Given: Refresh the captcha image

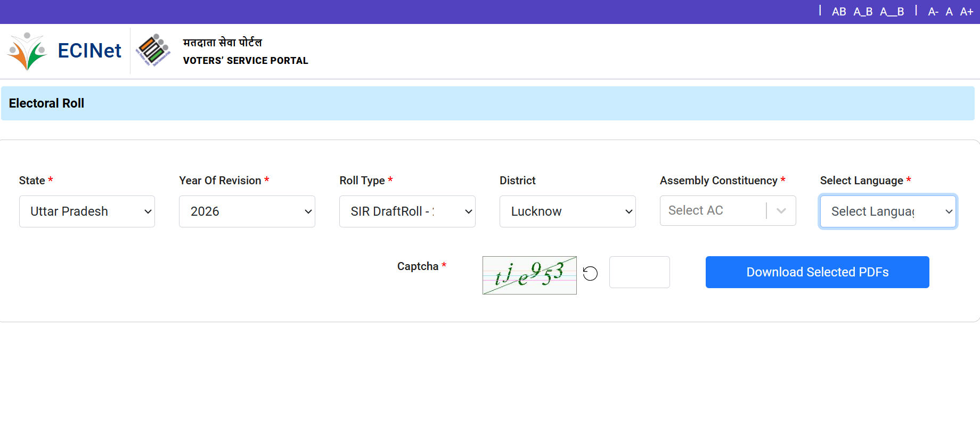Looking at the screenshot, I should [590, 273].
